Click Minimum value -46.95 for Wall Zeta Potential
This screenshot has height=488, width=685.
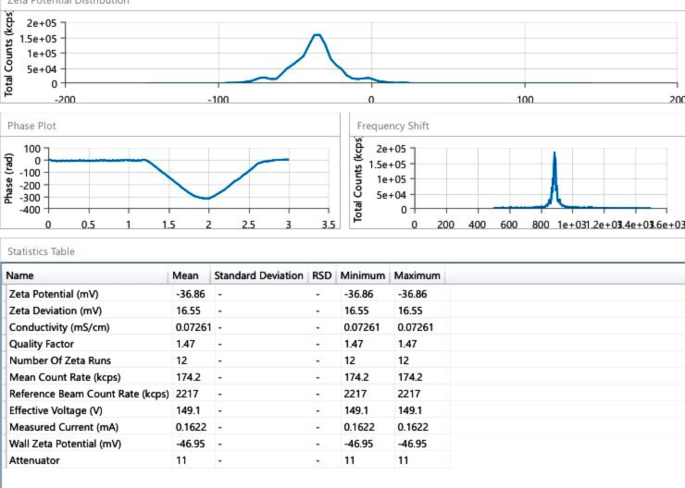(359, 443)
